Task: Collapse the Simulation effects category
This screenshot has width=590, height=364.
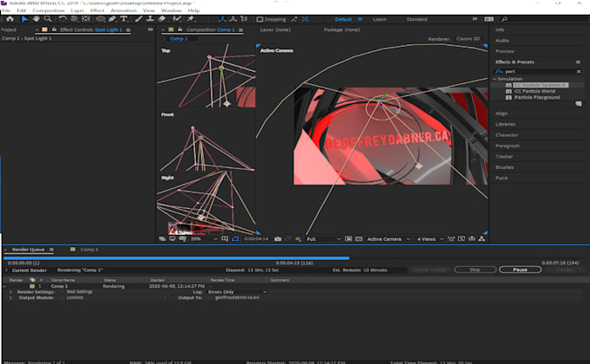Action: 495,79
